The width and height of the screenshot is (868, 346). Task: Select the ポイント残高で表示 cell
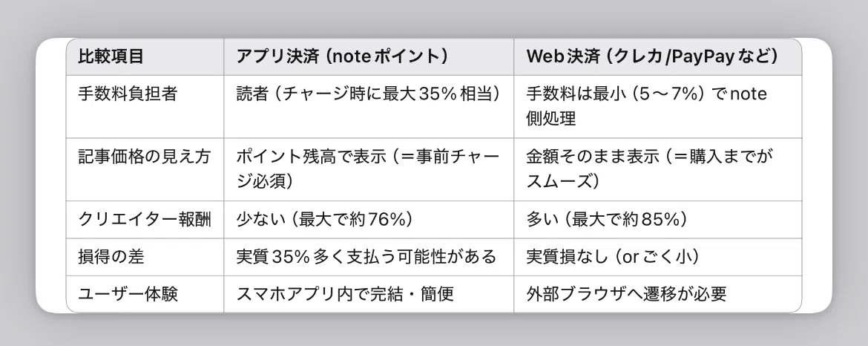369,169
